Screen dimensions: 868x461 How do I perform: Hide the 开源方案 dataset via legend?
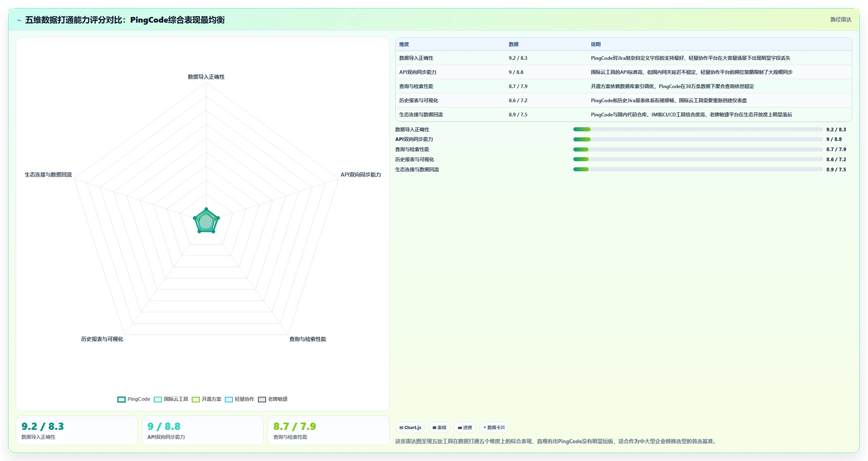206,399
